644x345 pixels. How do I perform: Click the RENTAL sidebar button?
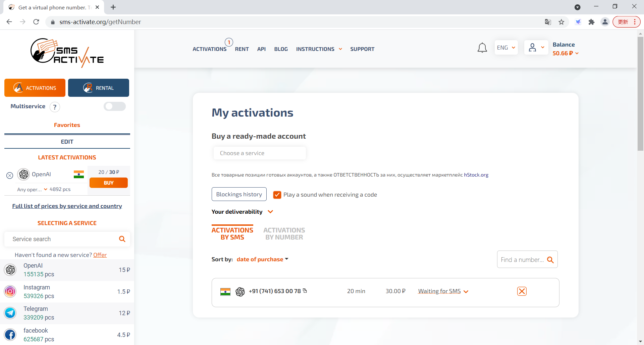(99, 88)
